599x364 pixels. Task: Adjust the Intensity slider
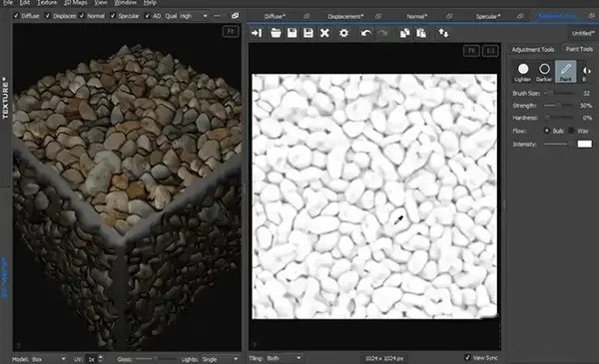558,144
